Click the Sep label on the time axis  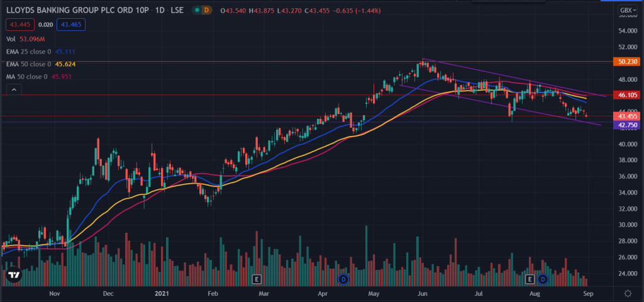[589, 294]
